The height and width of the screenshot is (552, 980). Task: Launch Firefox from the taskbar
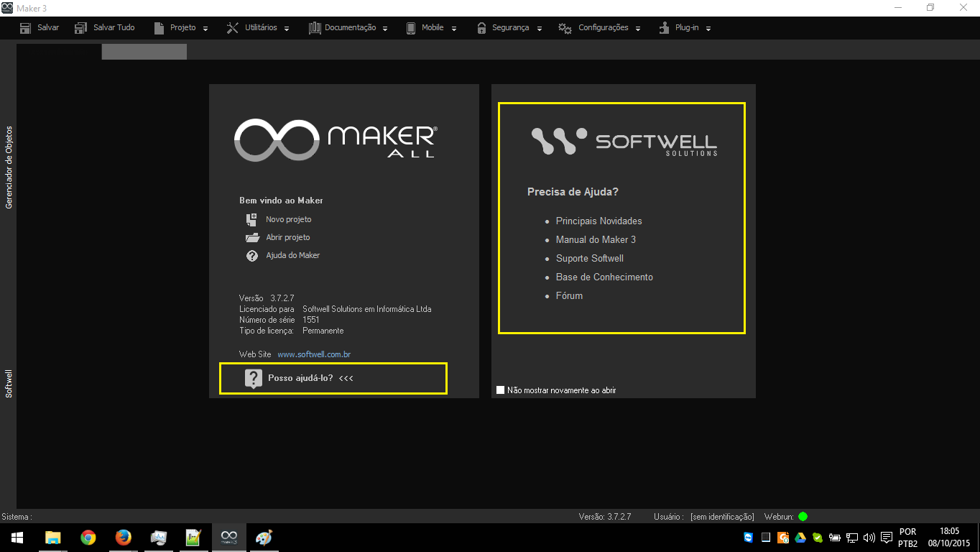pyautogui.click(x=124, y=538)
